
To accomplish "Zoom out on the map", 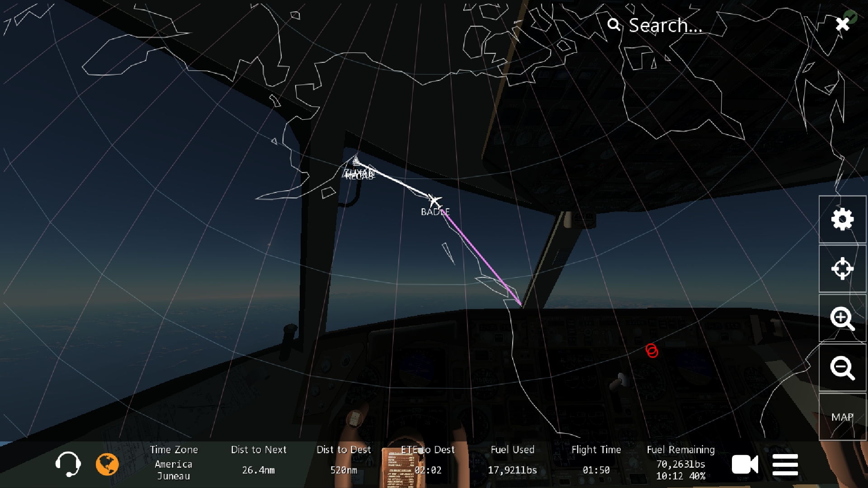I will pyautogui.click(x=842, y=368).
